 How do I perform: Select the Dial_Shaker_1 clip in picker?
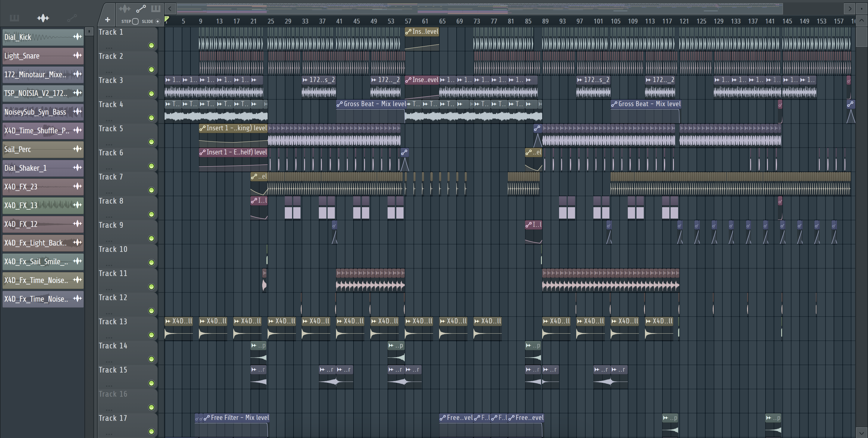[x=43, y=168]
